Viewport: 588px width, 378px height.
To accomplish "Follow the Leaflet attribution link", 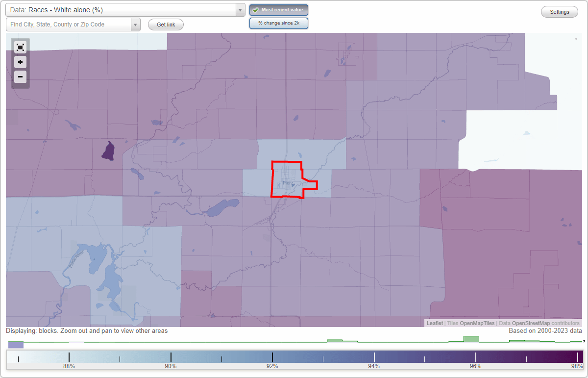I will click(434, 323).
